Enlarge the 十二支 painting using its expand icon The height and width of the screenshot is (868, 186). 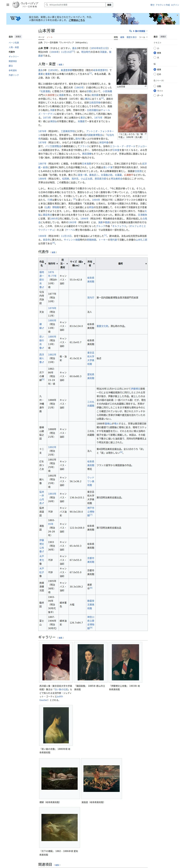point(146,134)
